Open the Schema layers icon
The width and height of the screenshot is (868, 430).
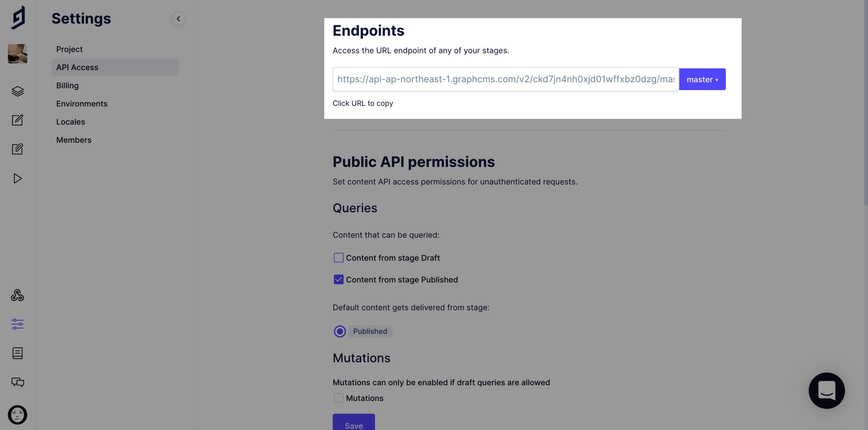click(17, 91)
